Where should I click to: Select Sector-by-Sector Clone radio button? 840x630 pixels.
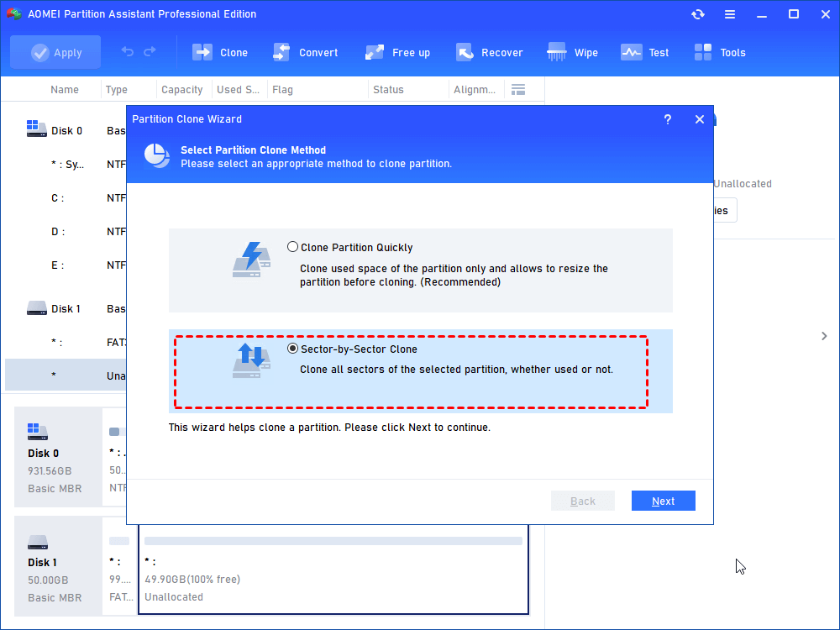(x=292, y=349)
